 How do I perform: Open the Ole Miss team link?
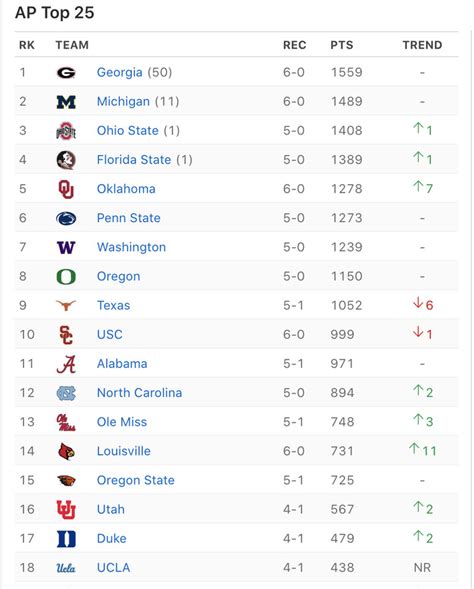click(x=122, y=422)
